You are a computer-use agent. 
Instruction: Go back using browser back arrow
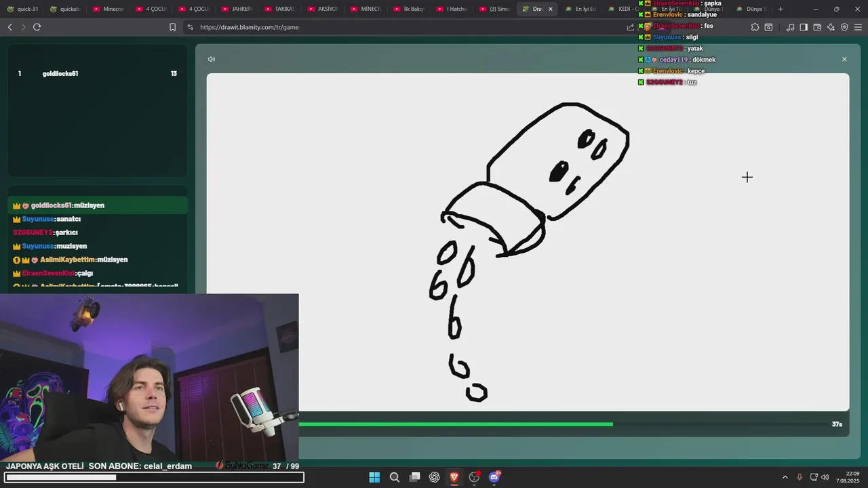click(x=10, y=27)
